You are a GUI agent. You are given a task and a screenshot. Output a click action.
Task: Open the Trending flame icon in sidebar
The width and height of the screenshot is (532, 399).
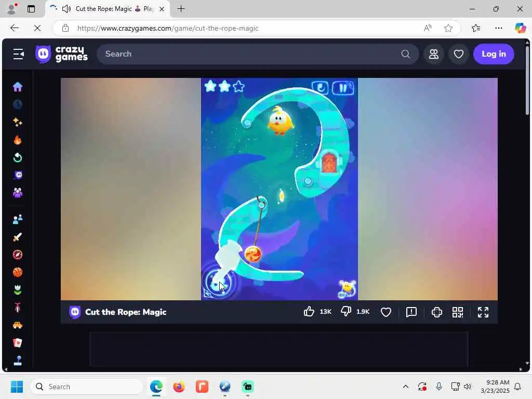click(18, 140)
